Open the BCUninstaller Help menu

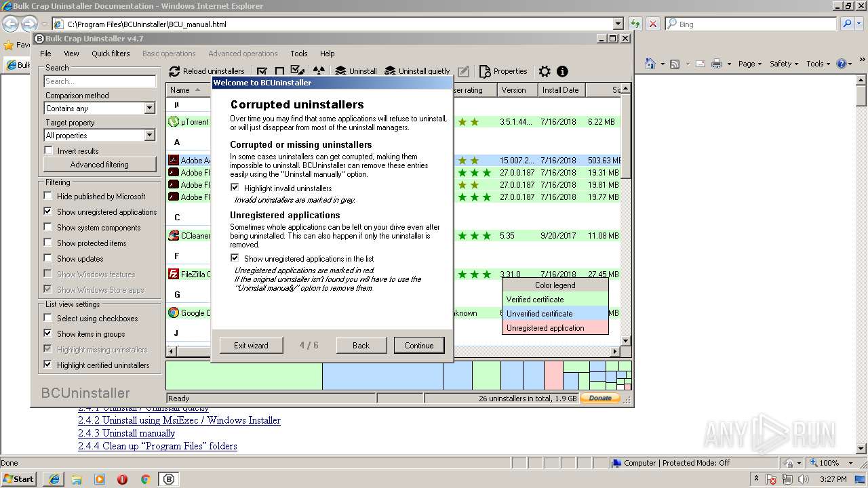coord(328,54)
